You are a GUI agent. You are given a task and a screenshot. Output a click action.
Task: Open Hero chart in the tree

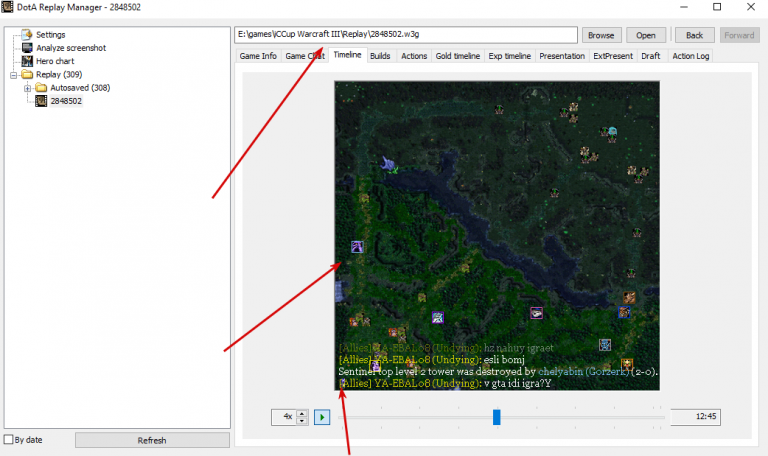55,61
